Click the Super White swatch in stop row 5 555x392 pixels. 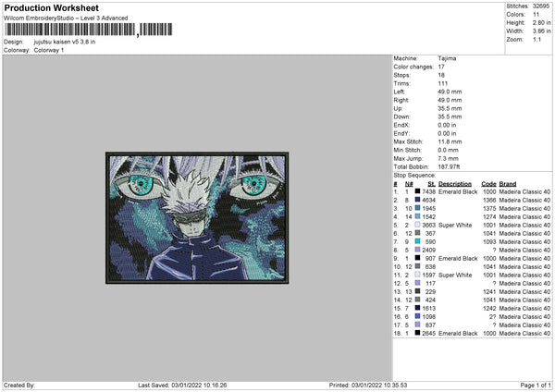click(417, 225)
